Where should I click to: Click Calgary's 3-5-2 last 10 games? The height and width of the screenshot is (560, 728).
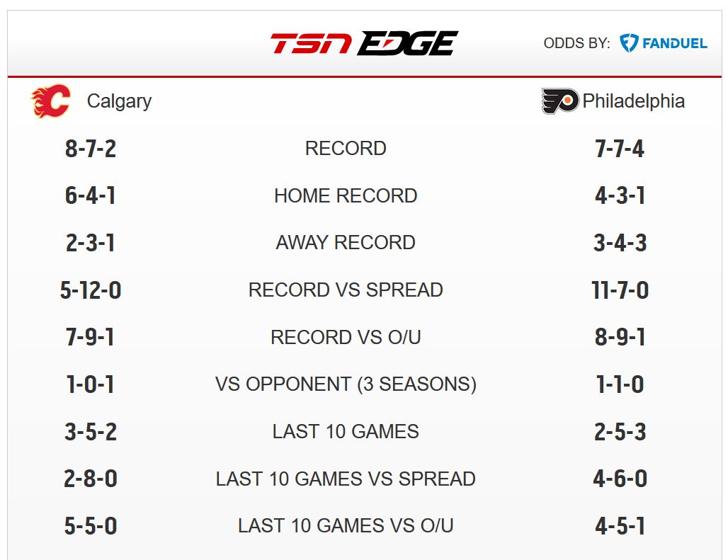coord(90,432)
